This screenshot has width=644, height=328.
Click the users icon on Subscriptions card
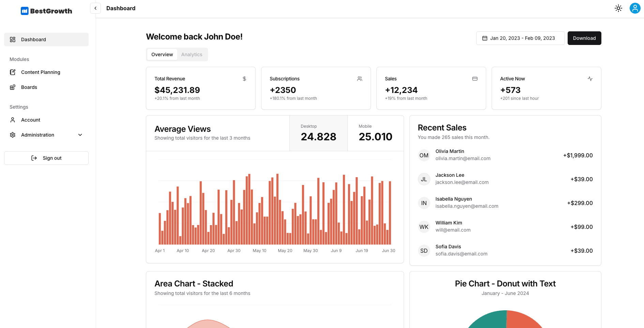(360, 79)
